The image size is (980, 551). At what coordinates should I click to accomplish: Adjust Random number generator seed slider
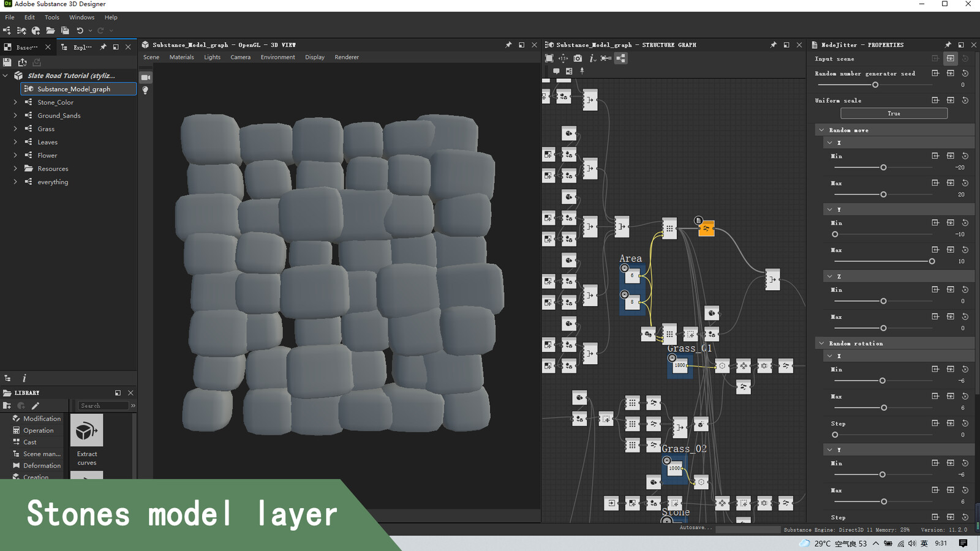875,85
